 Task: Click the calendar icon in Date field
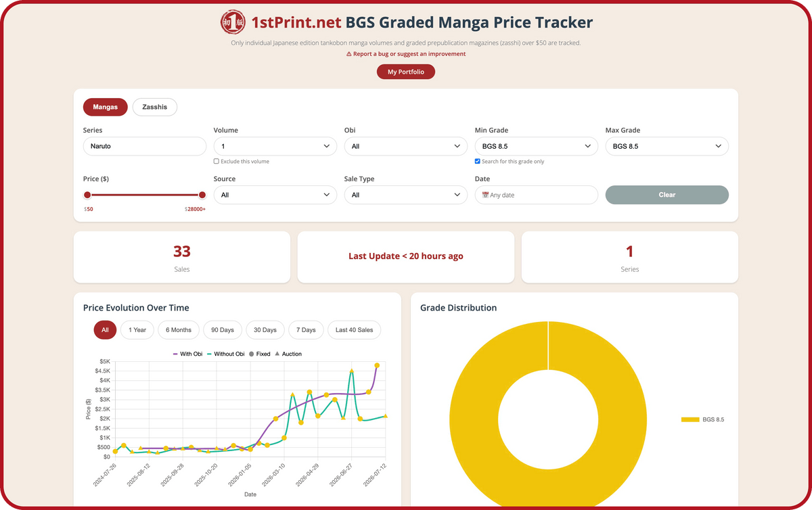tap(485, 195)
